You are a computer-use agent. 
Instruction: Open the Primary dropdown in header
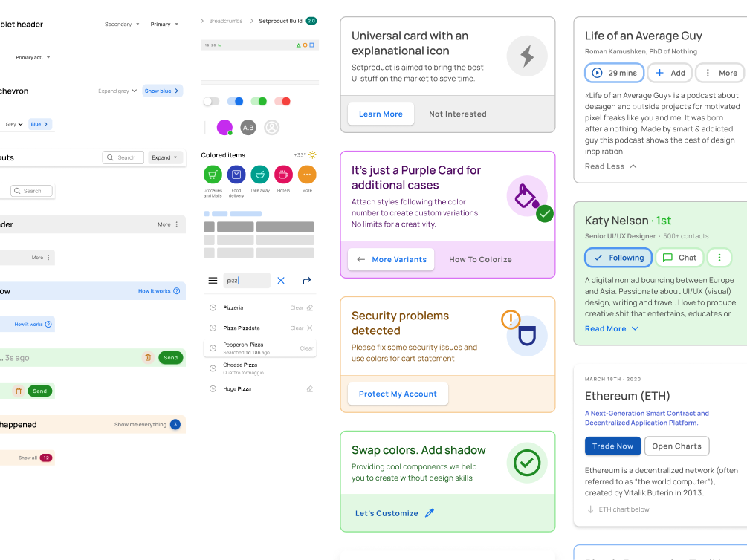[x=164, y=25]
